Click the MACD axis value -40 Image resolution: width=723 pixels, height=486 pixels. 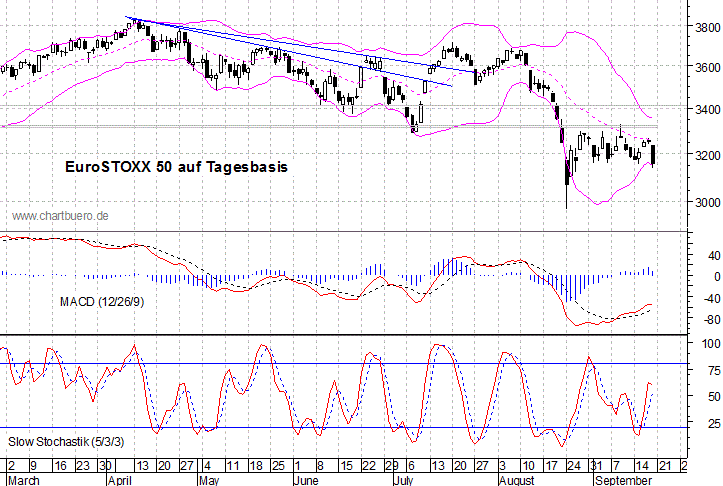(711, 298)
